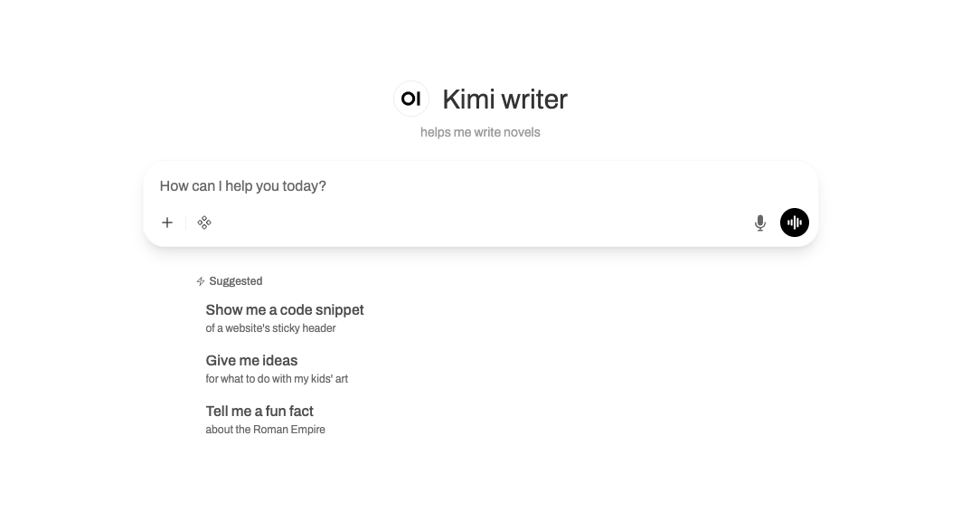The height and width of the screenshot is (521, 980).
Task: Start voice mode with the waveform button
Action: (x=794, y=222)
